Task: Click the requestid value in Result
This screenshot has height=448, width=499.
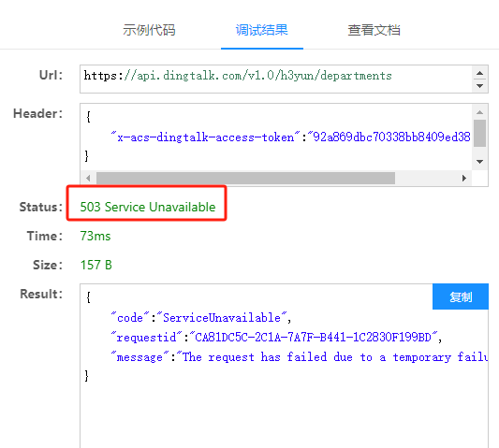Action: tap(313, 337)
